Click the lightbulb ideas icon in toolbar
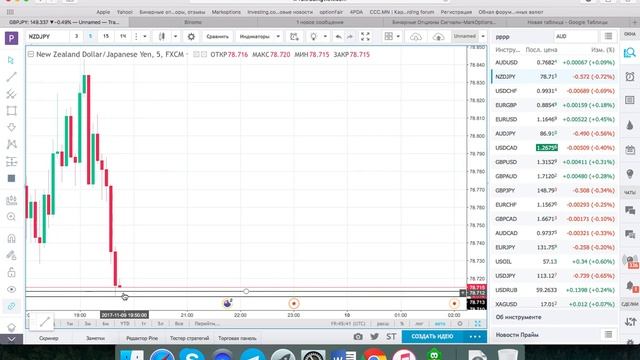 (313, 37)
